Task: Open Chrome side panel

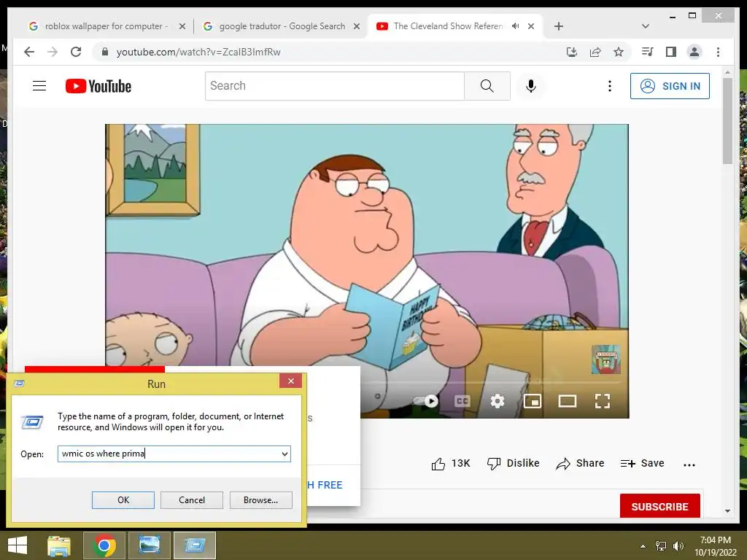Action: [x=671, y=52]
